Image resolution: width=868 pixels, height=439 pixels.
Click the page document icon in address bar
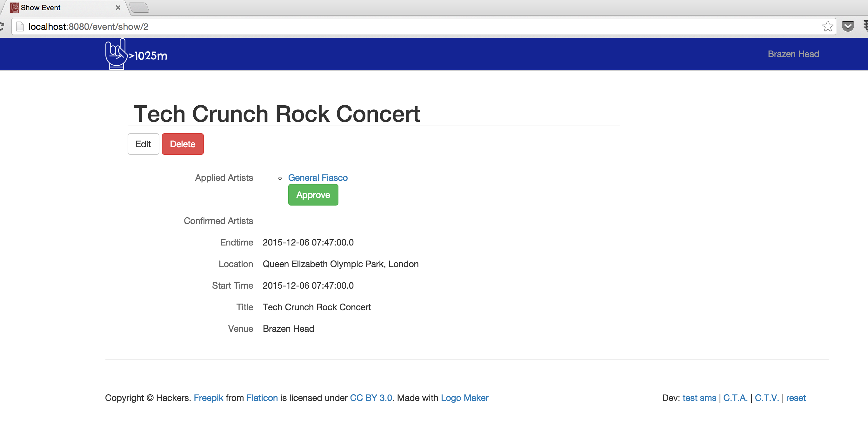20,26
